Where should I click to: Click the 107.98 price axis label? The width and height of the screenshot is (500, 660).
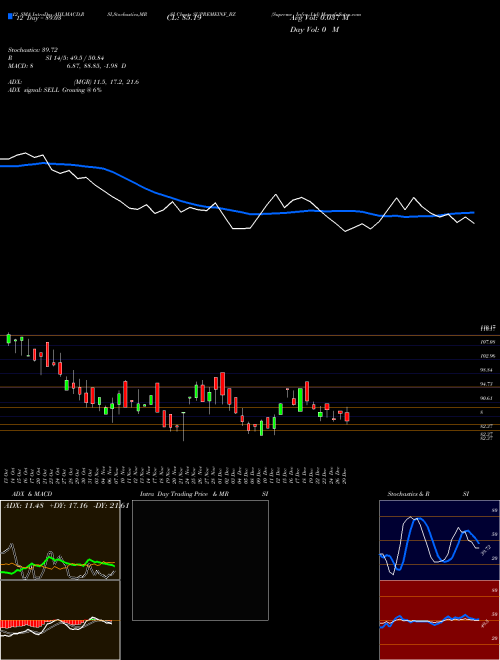coord(488,342)
